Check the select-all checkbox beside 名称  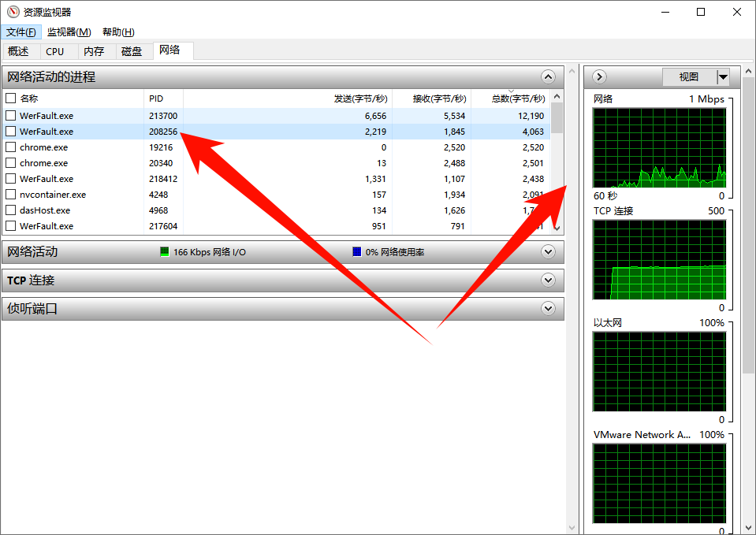[x=10, y=98]
